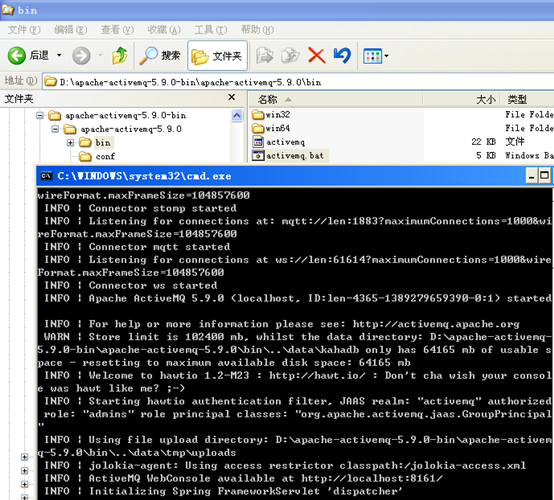Screen dimensions: 554x500
Task: Click the WARN Store limit console line
Action: pos(295,350)
